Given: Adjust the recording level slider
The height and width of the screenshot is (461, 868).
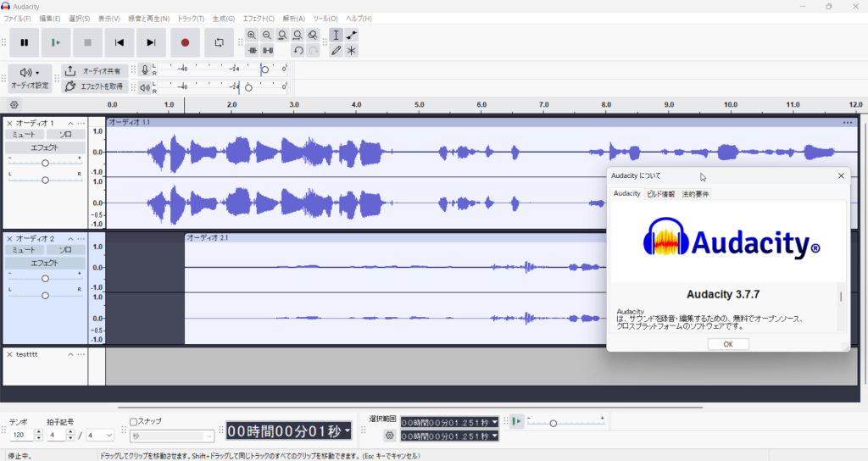Looking at the screenshot, I should (264, 69).
